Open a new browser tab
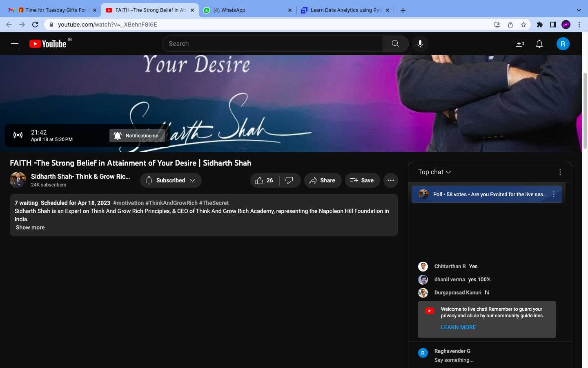Screen dimensions: 588x368 [403, 10]
